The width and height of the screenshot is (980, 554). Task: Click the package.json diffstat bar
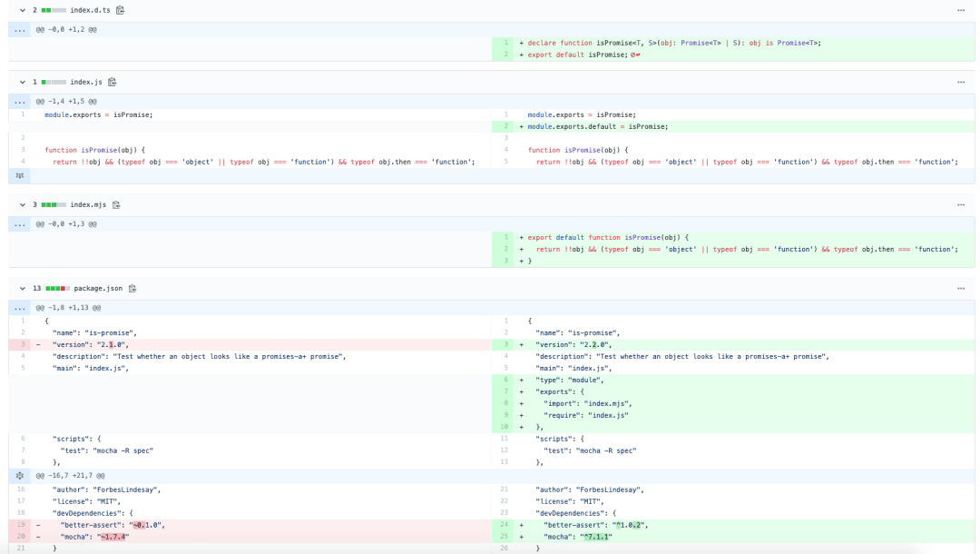(57, 288)
